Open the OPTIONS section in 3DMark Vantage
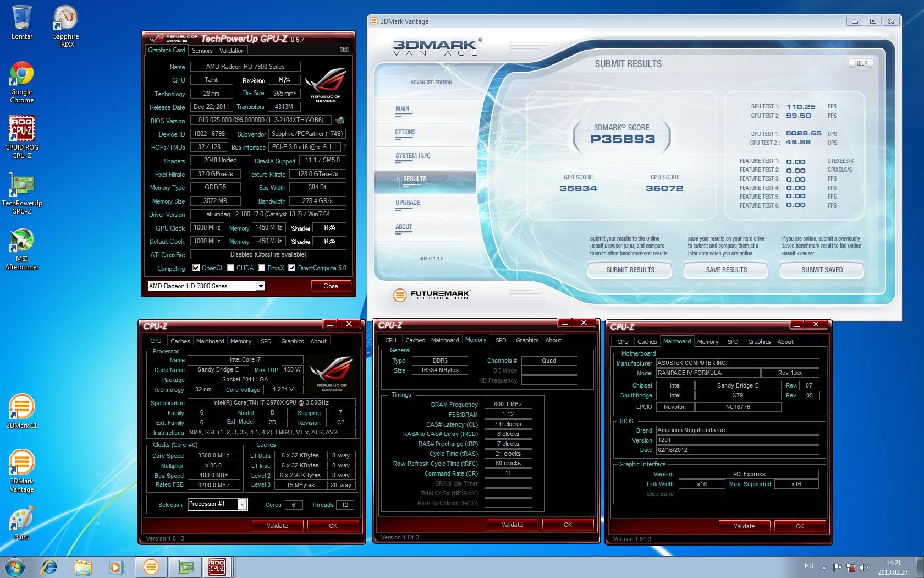The width and height of the screenshot is (924, 578). pyautogui.click(x=405, y=133)
